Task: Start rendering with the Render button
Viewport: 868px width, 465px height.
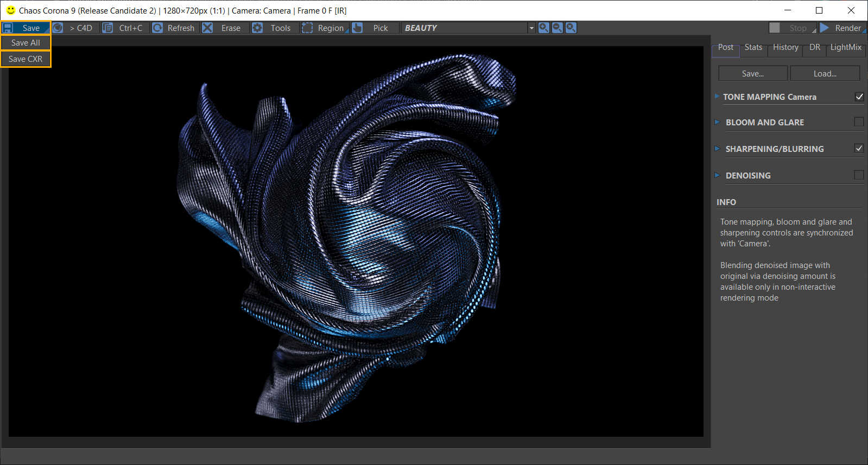Action: (x=842, y=28)
